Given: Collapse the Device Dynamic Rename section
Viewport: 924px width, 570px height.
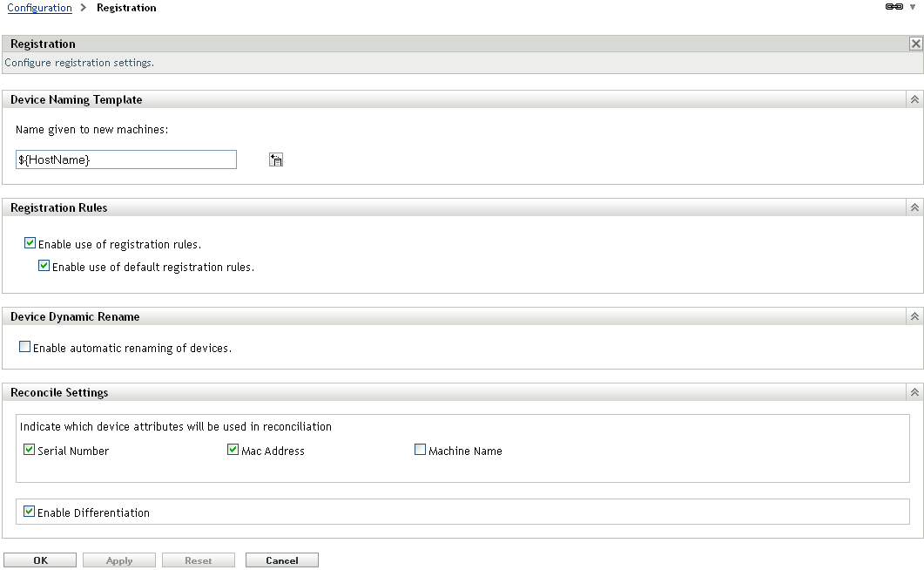Looking at the screenshot, I should pyautogui.click(x=914, y=316).
